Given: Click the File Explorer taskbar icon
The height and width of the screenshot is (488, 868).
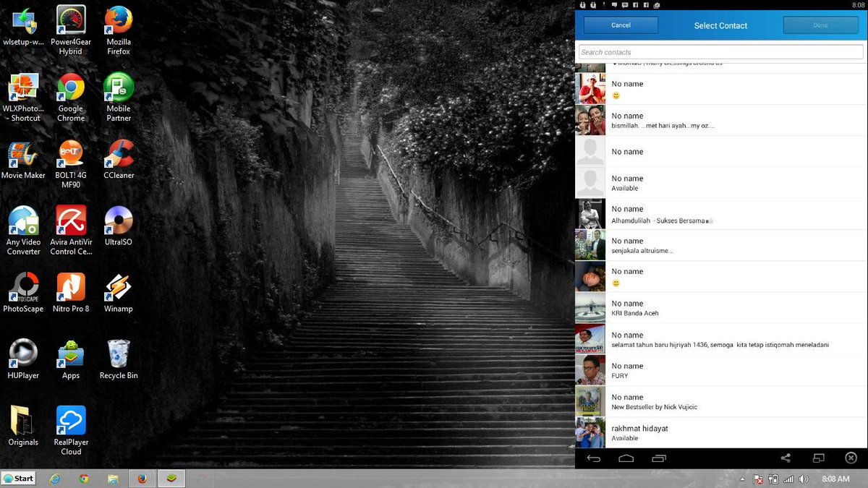Looking at the screenshot, I should pyautogui.click(x=113, y=479).
